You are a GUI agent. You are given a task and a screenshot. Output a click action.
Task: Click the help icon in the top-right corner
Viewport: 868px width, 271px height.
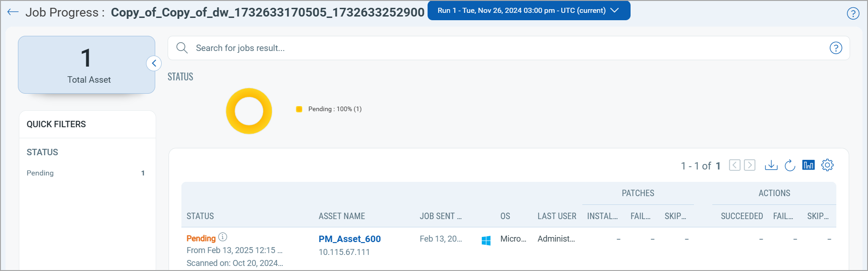coord(853,14)
